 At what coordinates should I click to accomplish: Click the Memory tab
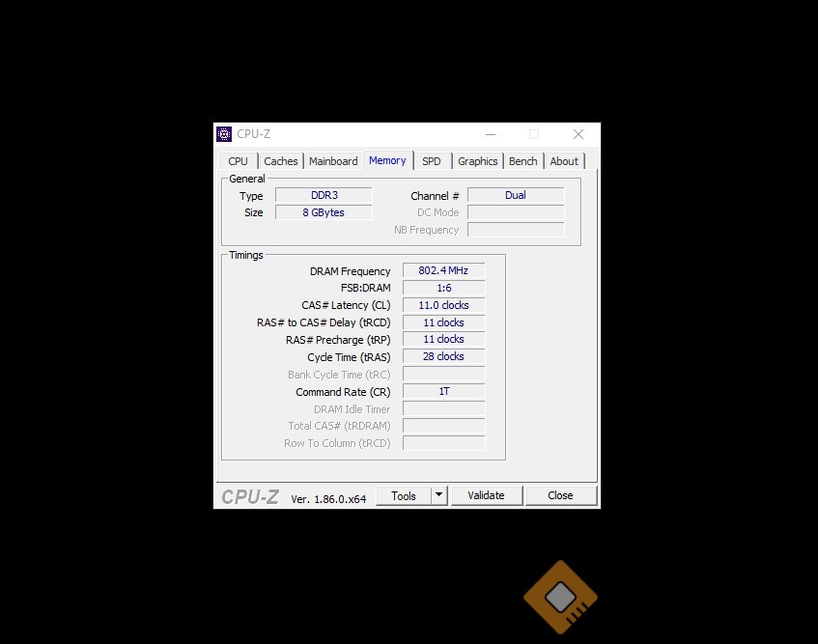[387, 160]
